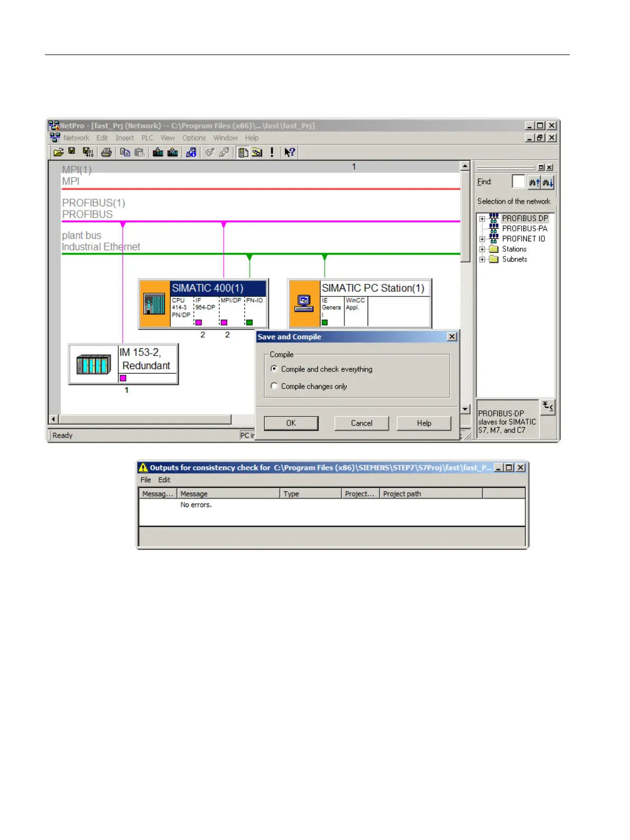Screen dimensions: 630x840
Task: Select the PROFIBUS DP catalog entry
Action: (525, 218)
